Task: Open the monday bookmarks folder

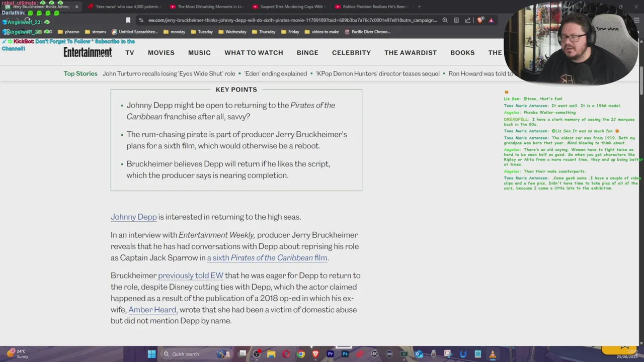Action: tap(175, 32)
